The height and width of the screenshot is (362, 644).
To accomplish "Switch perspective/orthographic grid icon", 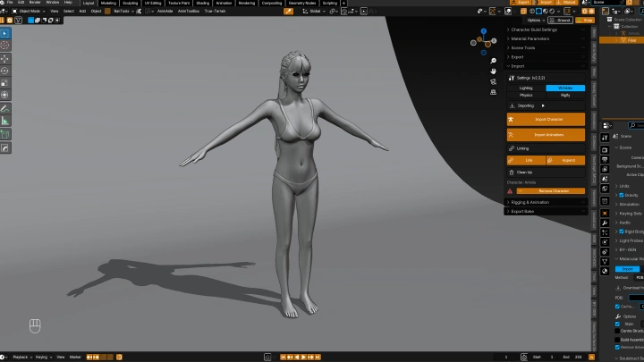I will [493, 92].
